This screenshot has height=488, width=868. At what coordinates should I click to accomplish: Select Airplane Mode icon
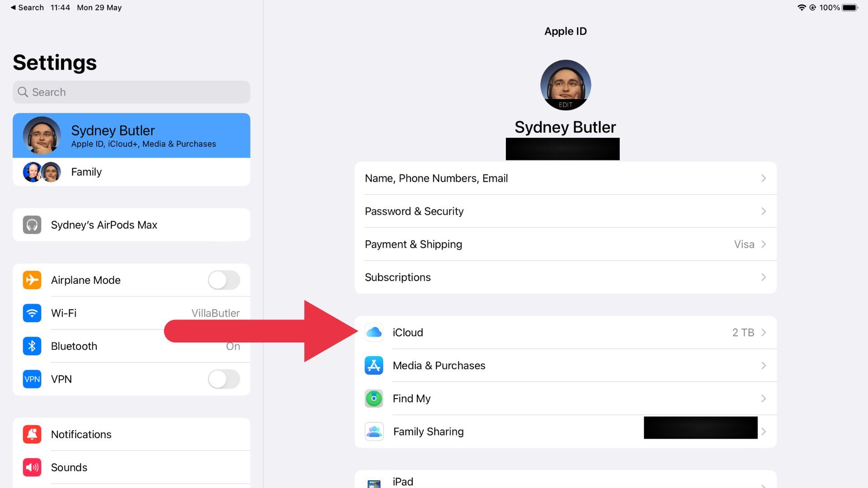click(x=32, y=279)
